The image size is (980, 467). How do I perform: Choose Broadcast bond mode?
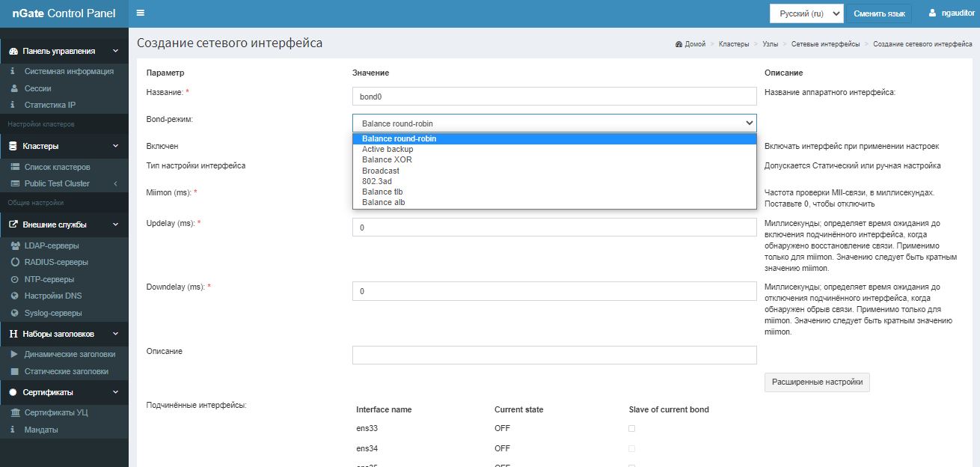[554, 171]
